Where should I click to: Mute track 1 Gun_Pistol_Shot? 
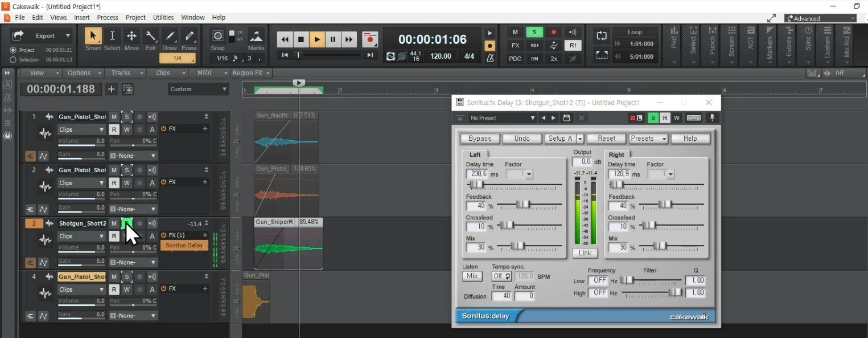(x=114, y=117)
